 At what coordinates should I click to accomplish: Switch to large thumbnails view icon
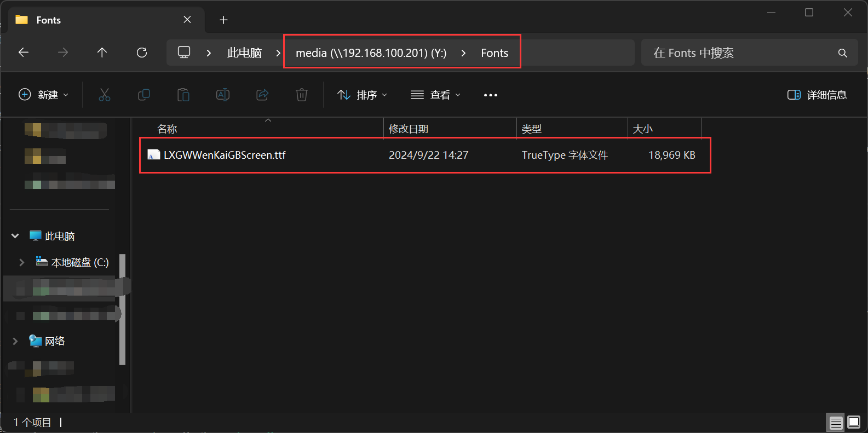[854, 423]
